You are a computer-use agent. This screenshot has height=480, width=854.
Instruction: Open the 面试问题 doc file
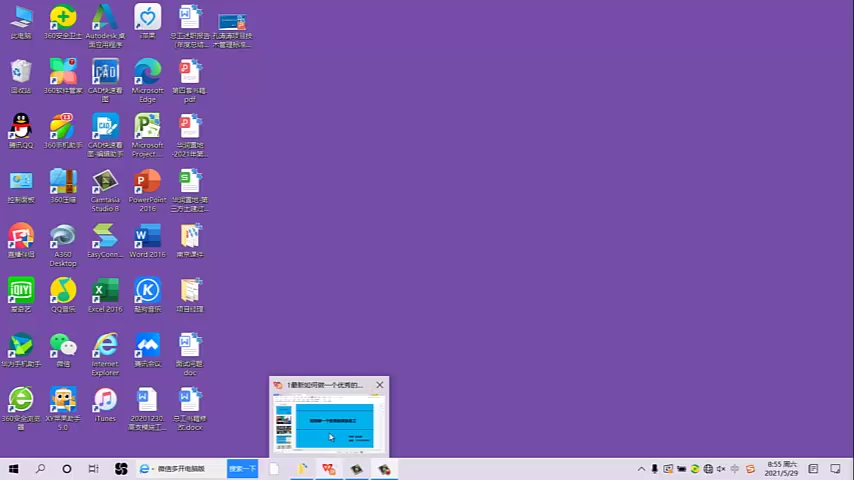[190, 354]
